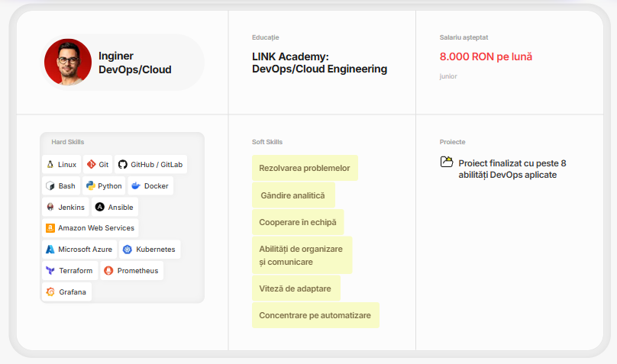
Task: Click the Python logo icon
Action: pyautogui.click(x=91, y=185)
